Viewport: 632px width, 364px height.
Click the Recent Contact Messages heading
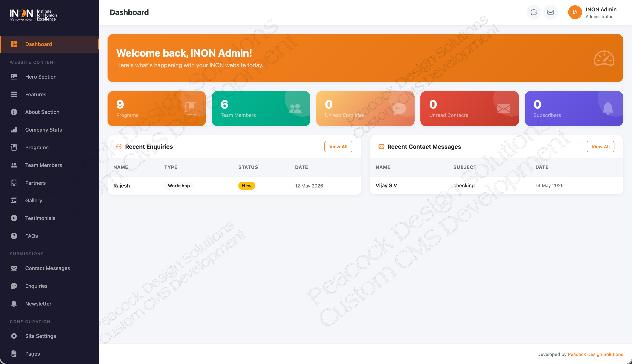click(x=424, y=147)
